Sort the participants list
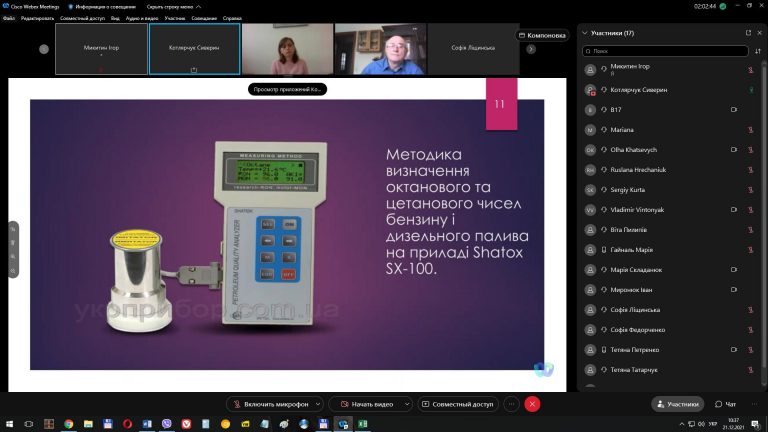This screenshot has width=768, height=432. [758, 51]
